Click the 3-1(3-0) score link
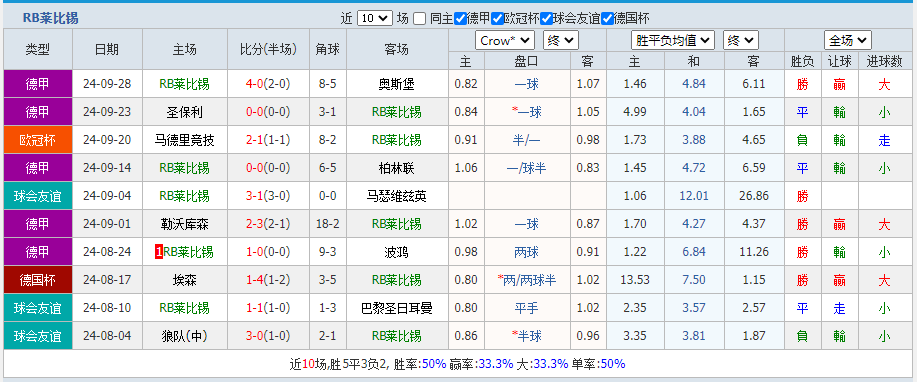 (268, 196)
